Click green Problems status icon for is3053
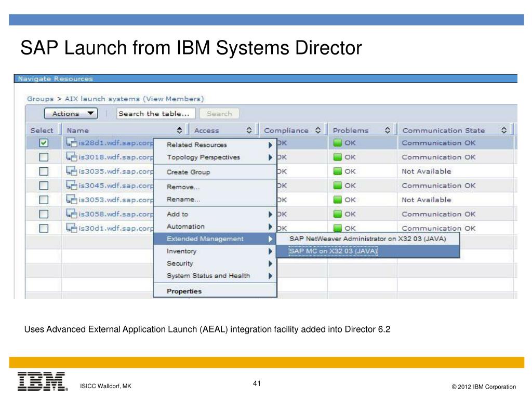This screenshot has height=399, width=532. click(x=337, y=200)
